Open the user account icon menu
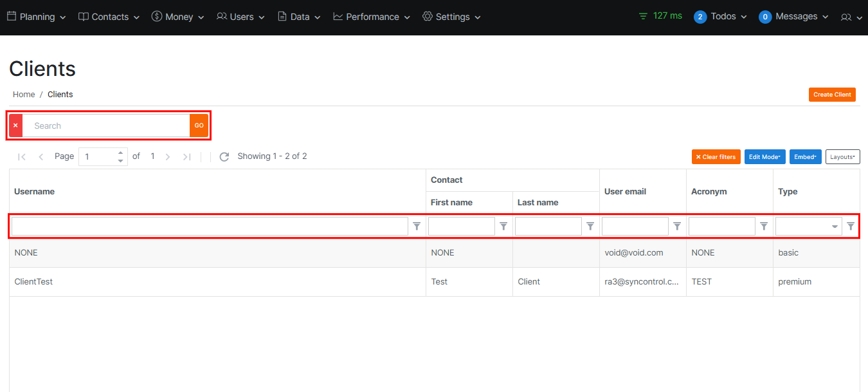 (x=851, y=17)
